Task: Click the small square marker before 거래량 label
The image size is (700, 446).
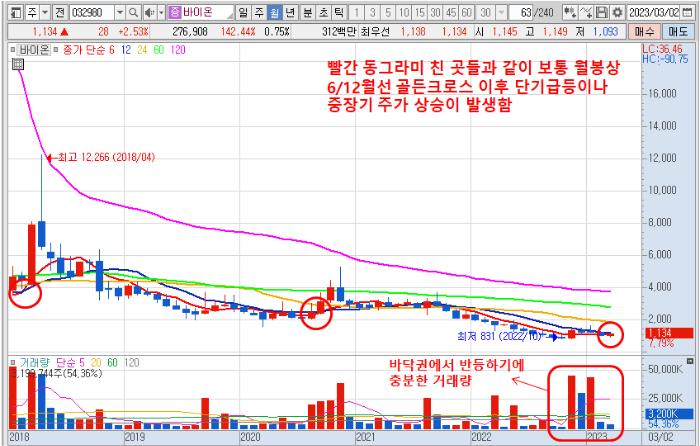Action: (13, 363)
